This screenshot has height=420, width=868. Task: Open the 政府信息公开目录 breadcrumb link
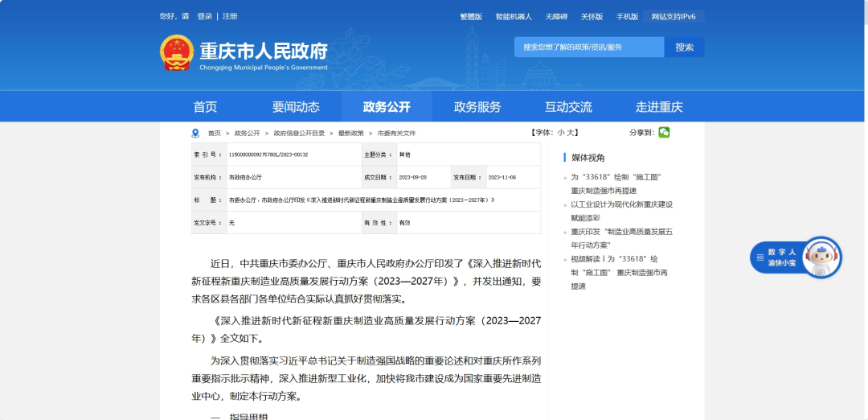tap(299, 134)
